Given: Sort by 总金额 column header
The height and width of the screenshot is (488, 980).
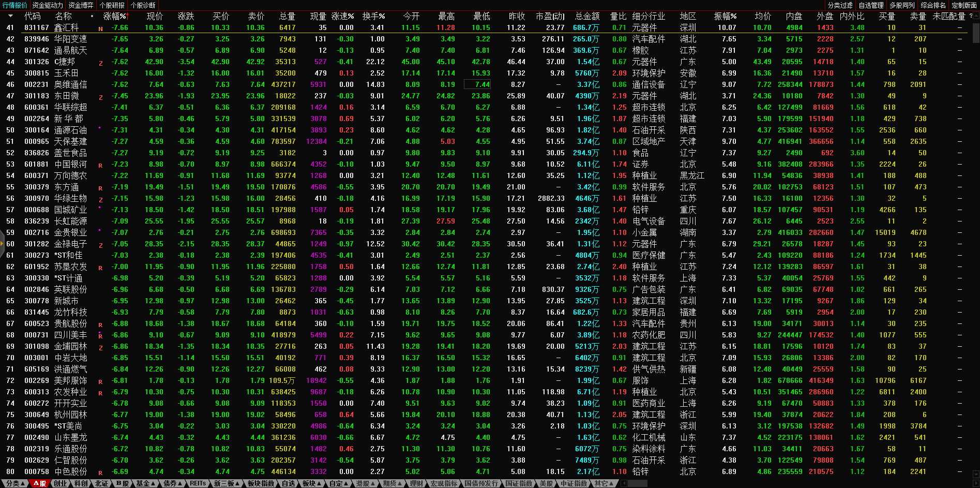Looking at the screenshot, I should pos(587,16).
